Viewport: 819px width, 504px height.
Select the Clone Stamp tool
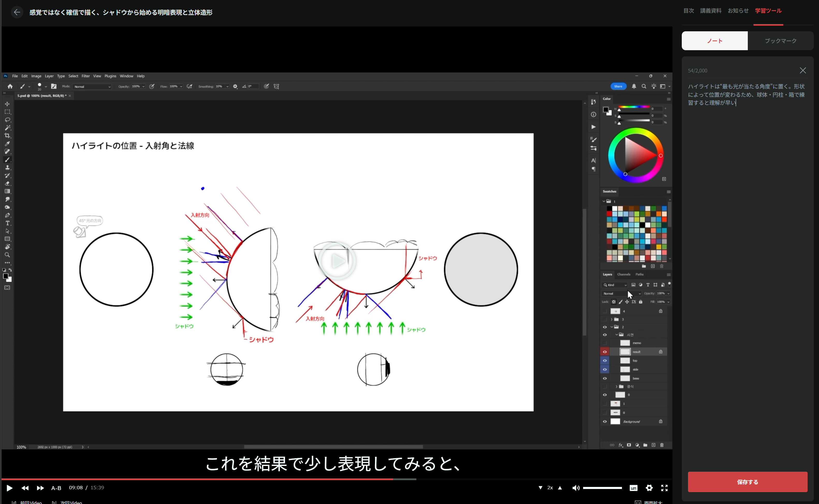pos(7,168)
